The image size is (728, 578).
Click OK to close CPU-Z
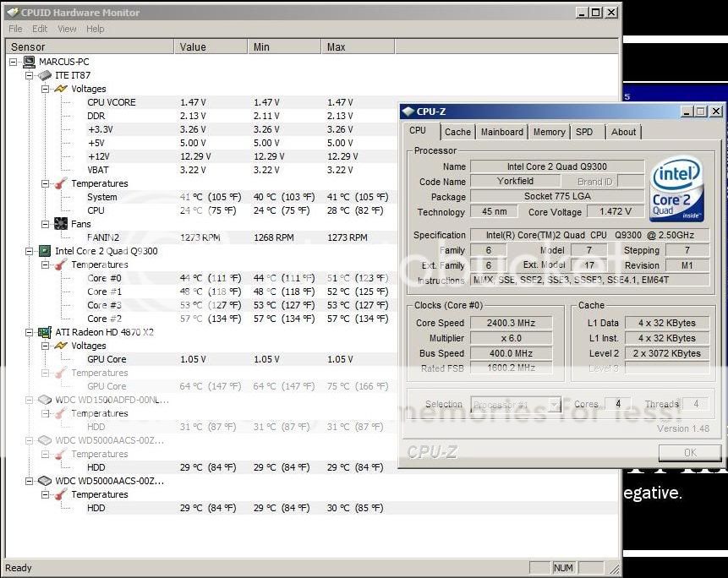(x=689, y=452)
